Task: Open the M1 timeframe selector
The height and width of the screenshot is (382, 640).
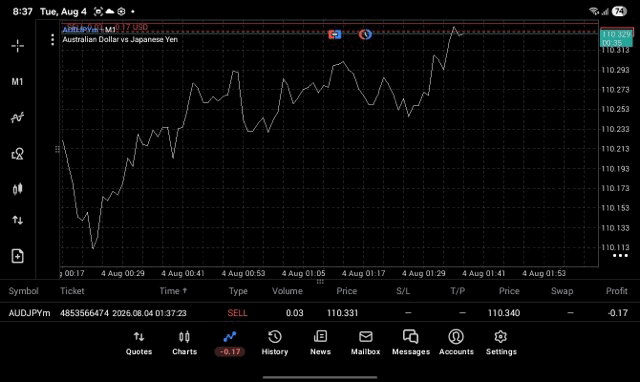Action: (x=17, y=82)
